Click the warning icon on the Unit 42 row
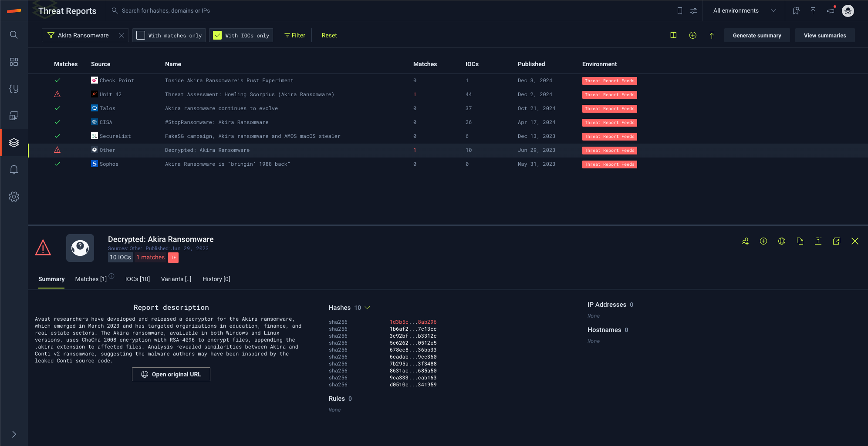 57,94
